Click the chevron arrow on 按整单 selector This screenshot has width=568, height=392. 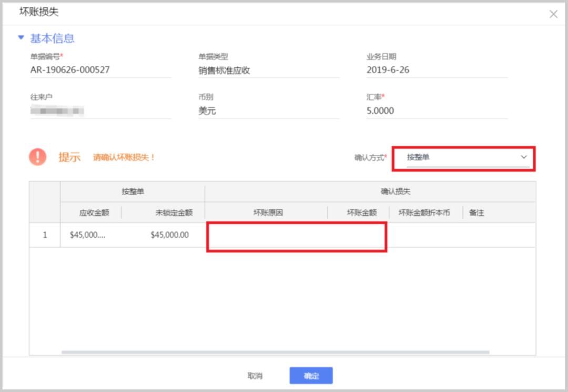point(524,157)
